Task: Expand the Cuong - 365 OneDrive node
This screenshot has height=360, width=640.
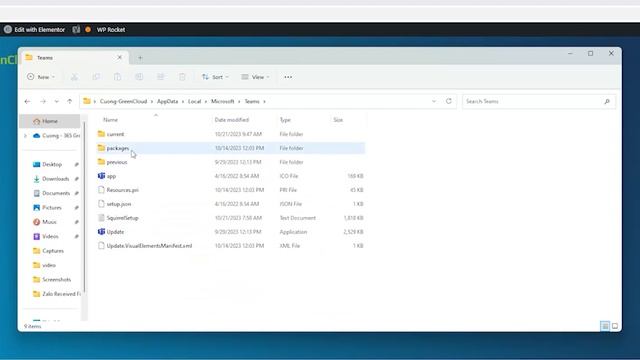Action: (x=25, y=136)
